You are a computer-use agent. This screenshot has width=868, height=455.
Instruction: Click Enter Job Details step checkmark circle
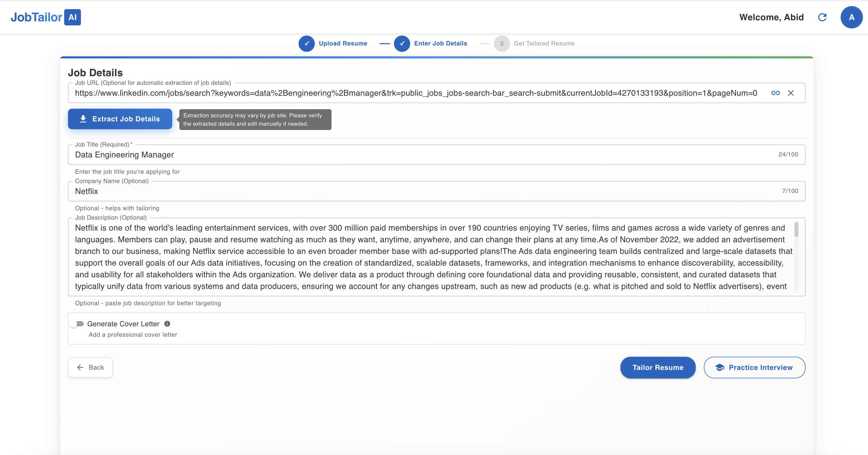click(x=402, y=43)
